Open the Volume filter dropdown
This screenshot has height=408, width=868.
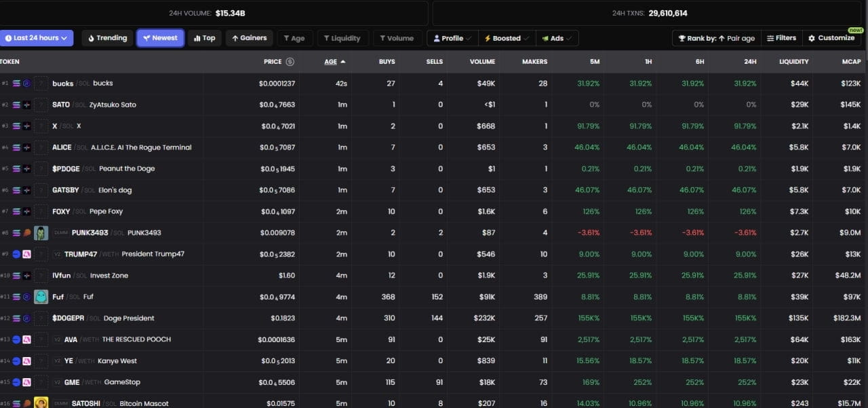(397, 38)
